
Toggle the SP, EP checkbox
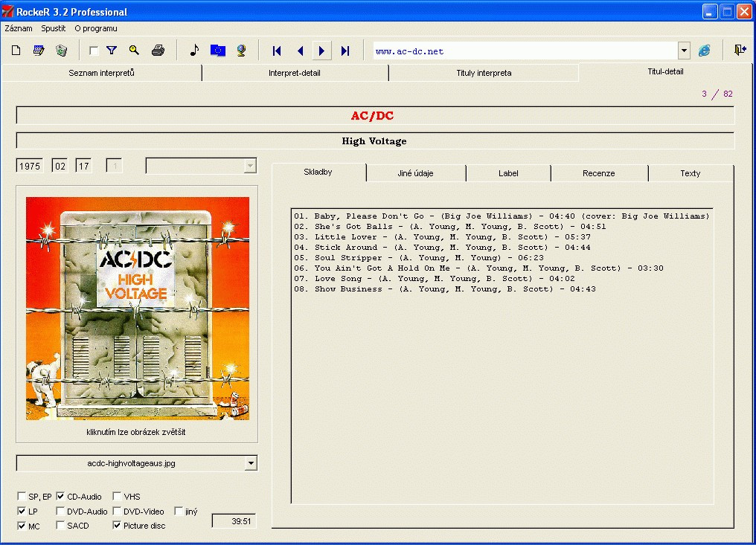click(22, 497)
